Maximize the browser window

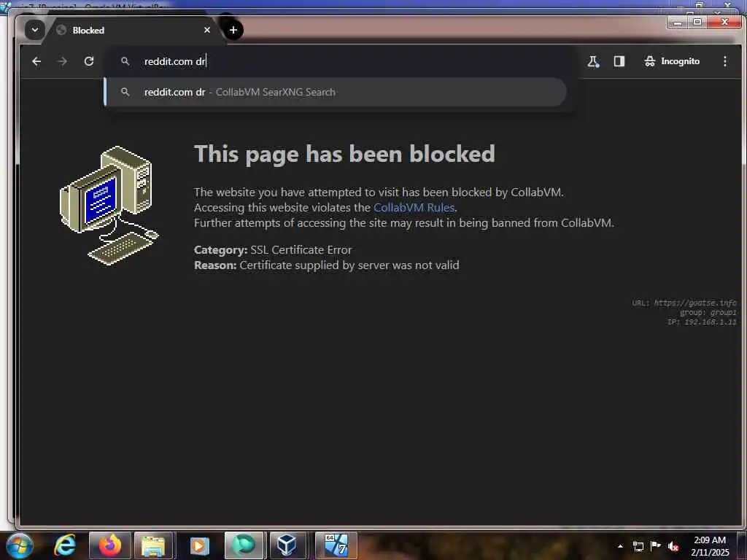[697, 23]
